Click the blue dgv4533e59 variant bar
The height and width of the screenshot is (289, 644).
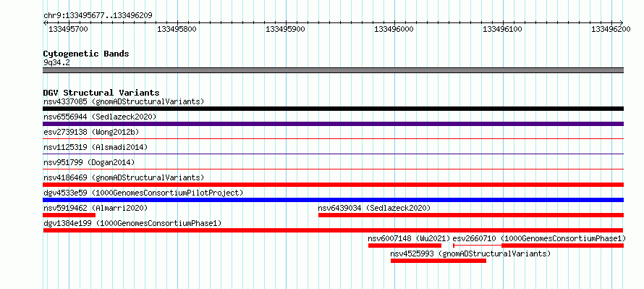coord(333,200)
